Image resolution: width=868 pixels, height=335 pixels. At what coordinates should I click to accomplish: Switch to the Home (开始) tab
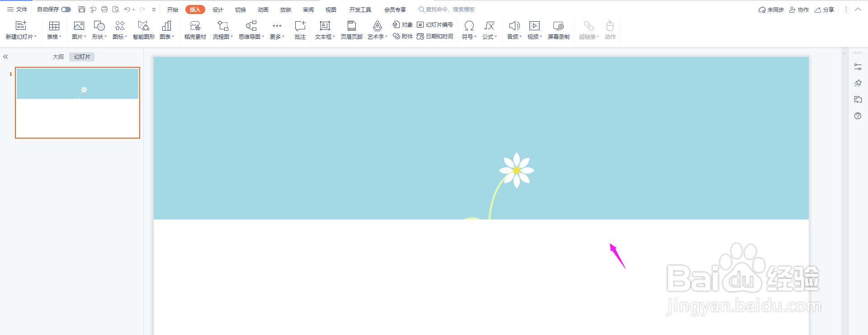[173, 9]
